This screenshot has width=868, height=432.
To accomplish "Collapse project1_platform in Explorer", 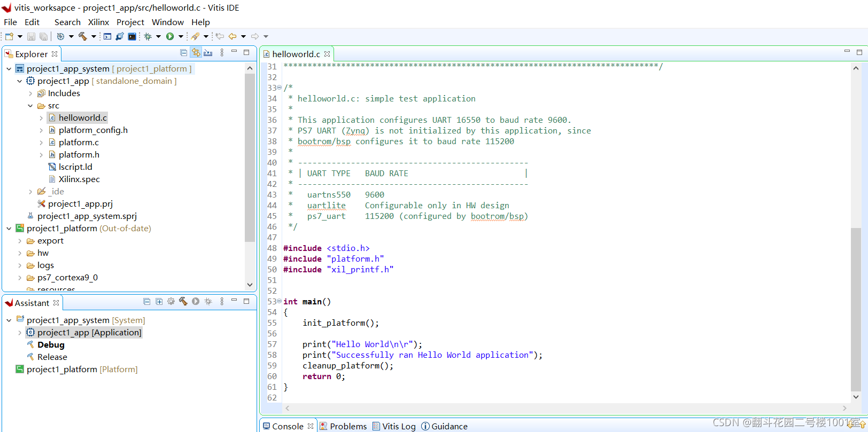I will click(9, 229).
